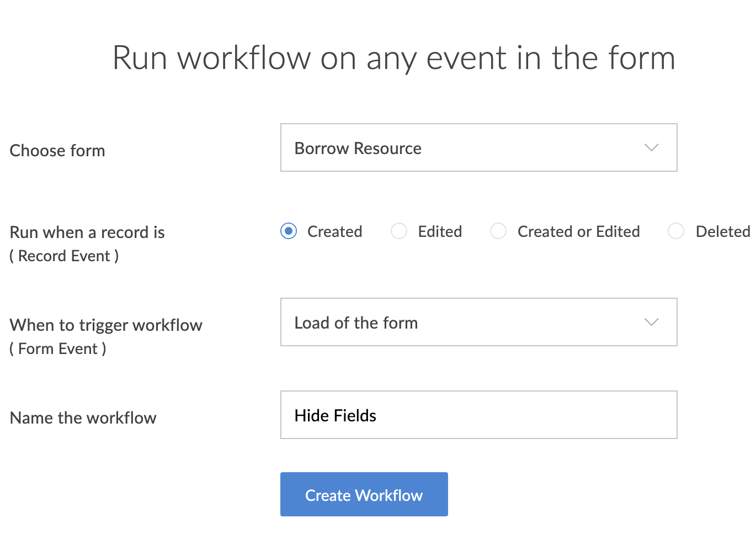Click the 'Created or Edited' label text

[578, 231]
